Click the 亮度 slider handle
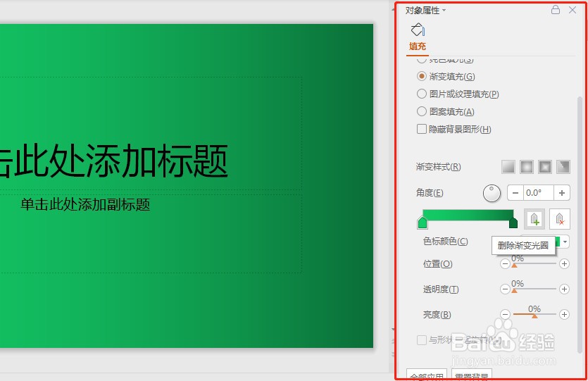This screenshot has height=381, width=588. (534, 316)
